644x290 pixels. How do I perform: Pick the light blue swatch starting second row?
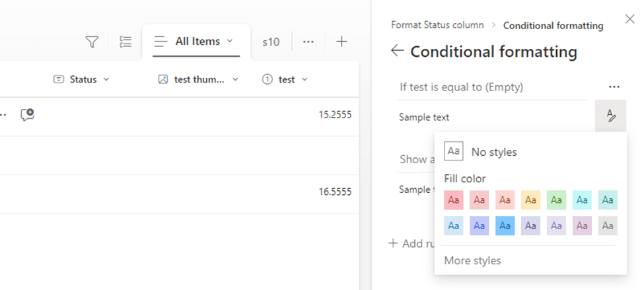click(454, 225)
